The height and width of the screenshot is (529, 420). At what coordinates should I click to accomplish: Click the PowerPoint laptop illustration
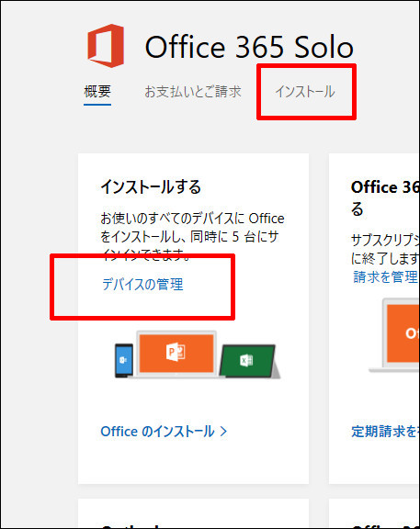176,354
